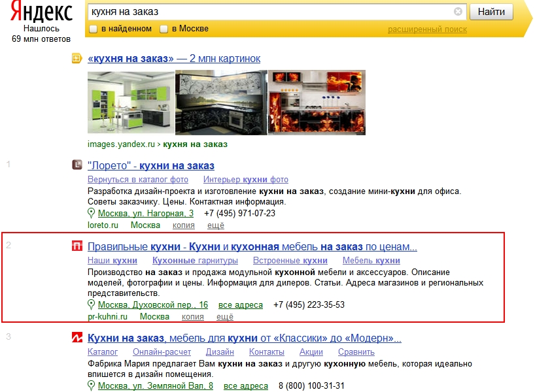Clear the search query with the X icon
This screenshot has width=550, height=392.
pos(458,12)
